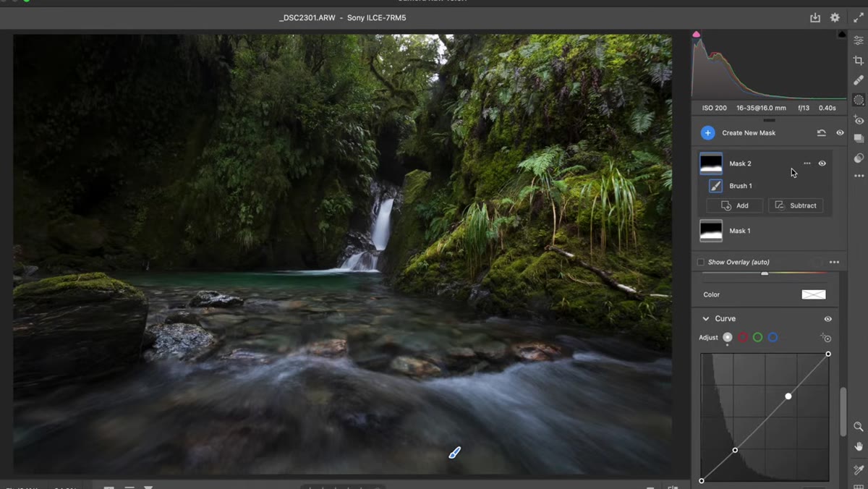This screenshot has height=489, width=868.
Task: Toggle visibility of all masks eye
Action: (840, 133)
